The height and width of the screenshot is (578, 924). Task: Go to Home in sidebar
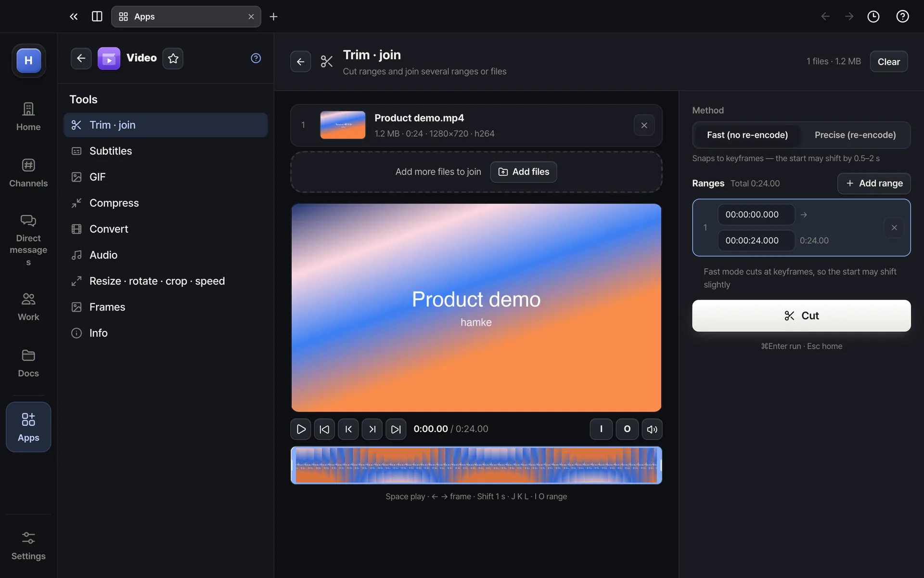click(28, 117)
